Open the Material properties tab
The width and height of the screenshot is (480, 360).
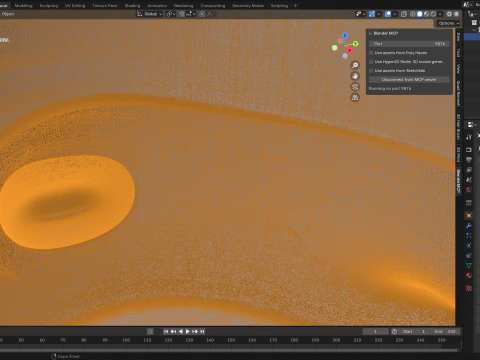[x=469, y=276]
